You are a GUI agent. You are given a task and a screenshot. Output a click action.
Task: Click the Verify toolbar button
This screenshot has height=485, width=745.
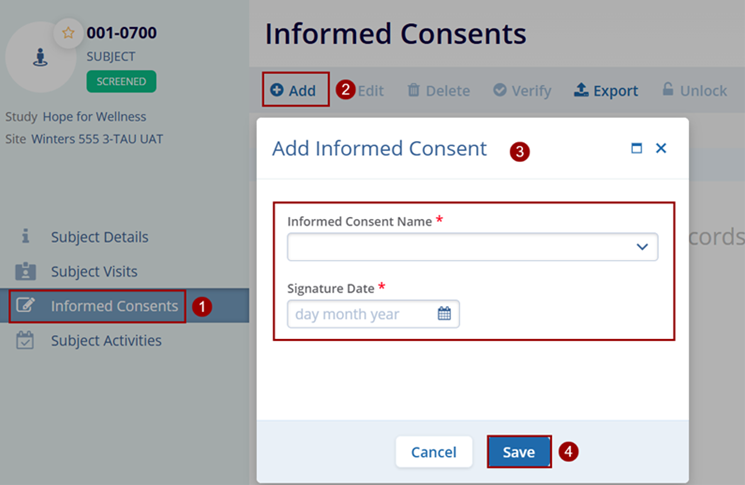pyautogui.click(x=522, y=91)
